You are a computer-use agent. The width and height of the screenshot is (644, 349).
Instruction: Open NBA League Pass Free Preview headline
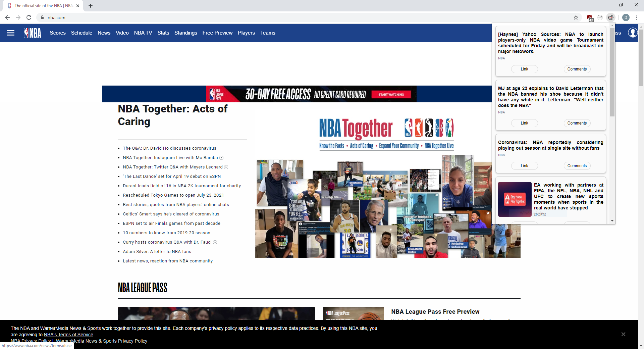(435, 312)
